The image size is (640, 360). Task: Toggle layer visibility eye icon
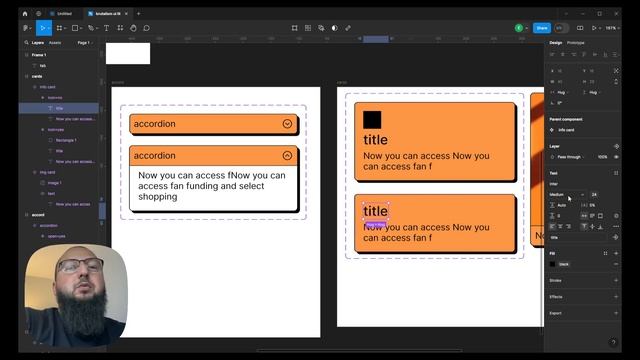(x=616, y=157)
